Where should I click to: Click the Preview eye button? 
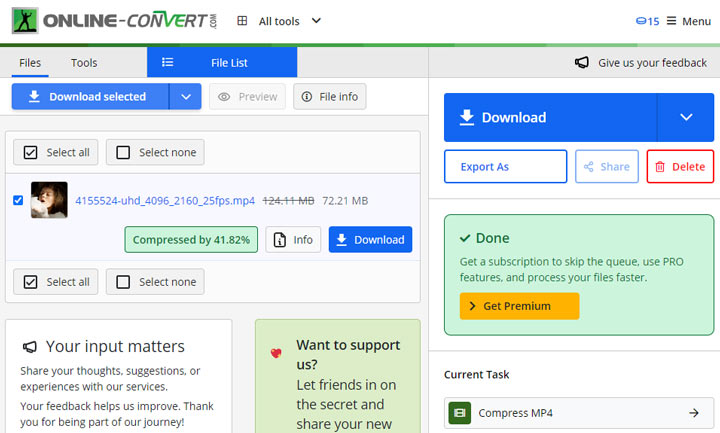tap(248, 96)
